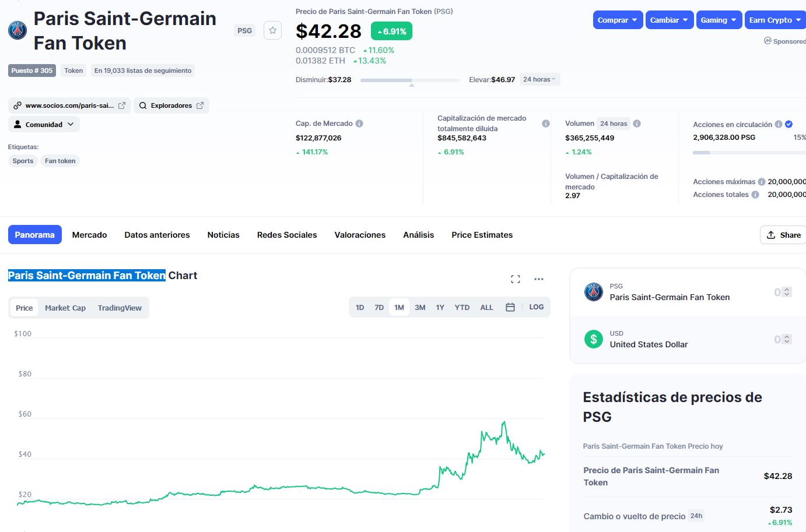Click the Sports tag
806x532 pixels.
(23, 161)
